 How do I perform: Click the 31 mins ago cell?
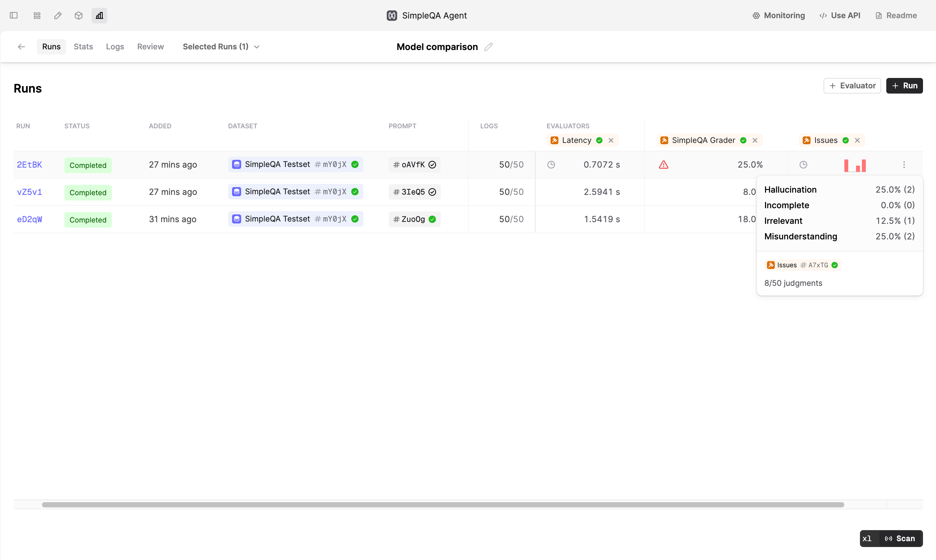coord(173,219)
